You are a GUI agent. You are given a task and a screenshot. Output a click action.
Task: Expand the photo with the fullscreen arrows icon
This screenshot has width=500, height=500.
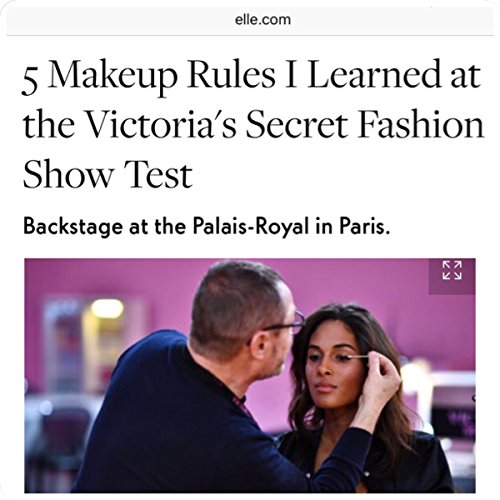point(452,270)
